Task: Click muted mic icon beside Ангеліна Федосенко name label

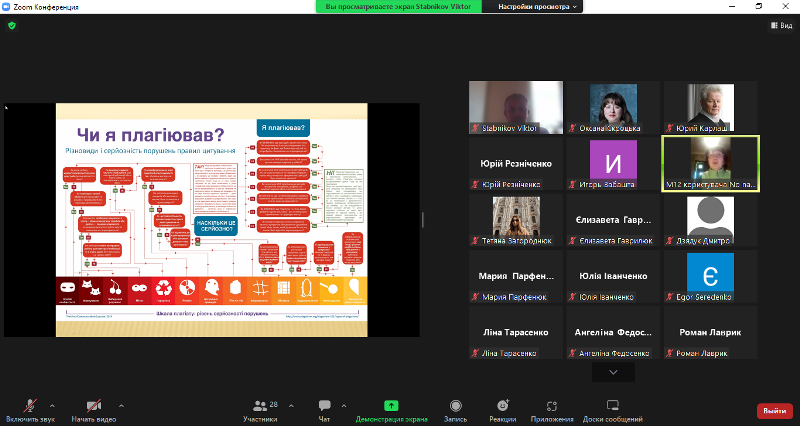Action: point(572,353)
